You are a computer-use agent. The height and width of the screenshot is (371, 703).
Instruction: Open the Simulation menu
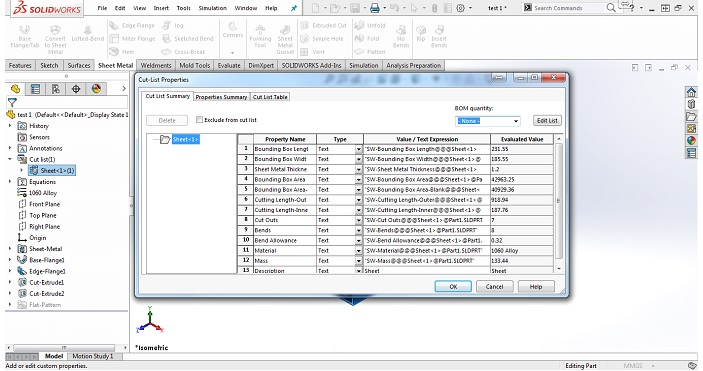click(213, 8)
